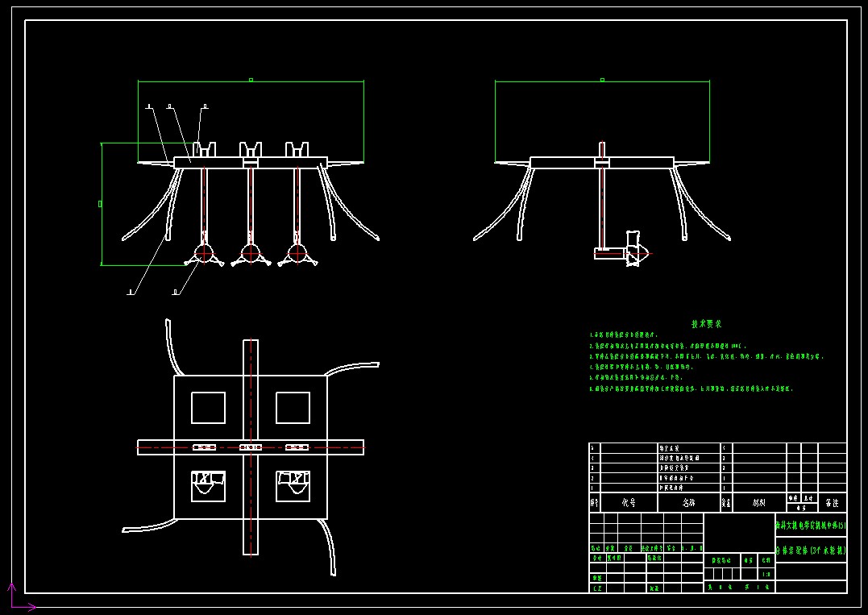Select the 名称 header cell

click(688, 503)
